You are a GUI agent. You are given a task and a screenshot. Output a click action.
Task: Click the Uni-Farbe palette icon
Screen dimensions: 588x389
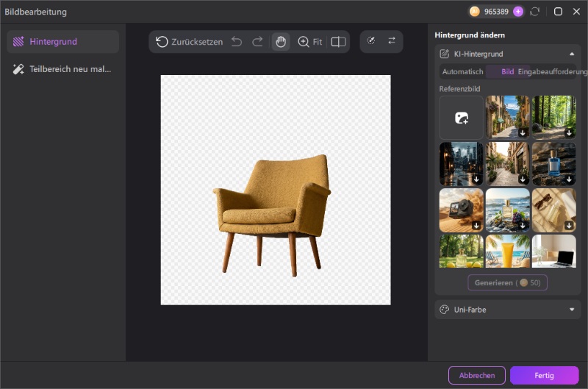[x=445, y=310]
